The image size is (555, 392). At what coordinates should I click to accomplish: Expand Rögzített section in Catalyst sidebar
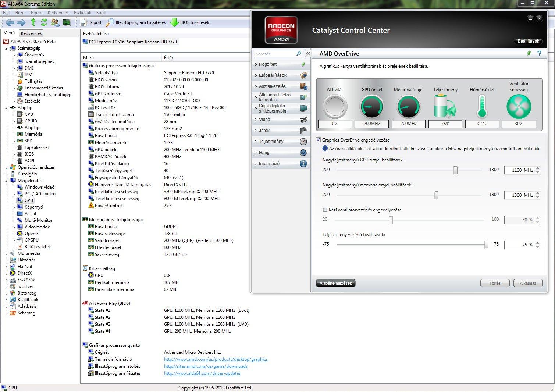click(x=281, y=64)
